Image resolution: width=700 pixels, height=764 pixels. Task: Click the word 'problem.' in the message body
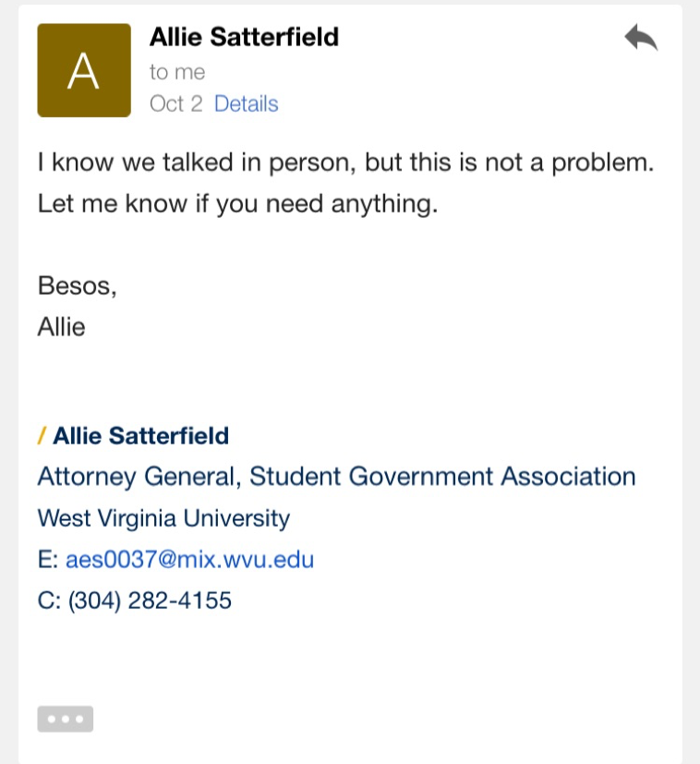pos(603,164)
